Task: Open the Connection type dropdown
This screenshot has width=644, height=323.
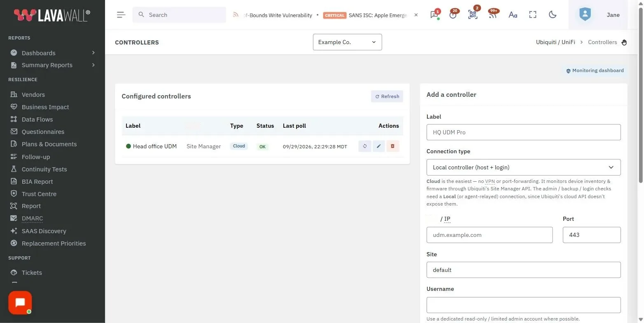Action: [x=523, y=167]
